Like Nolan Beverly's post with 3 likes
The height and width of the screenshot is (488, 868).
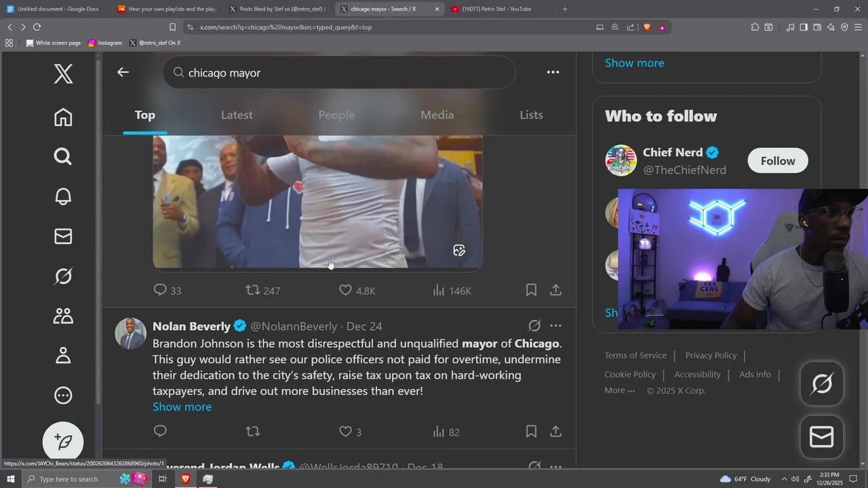pos(350,431)
